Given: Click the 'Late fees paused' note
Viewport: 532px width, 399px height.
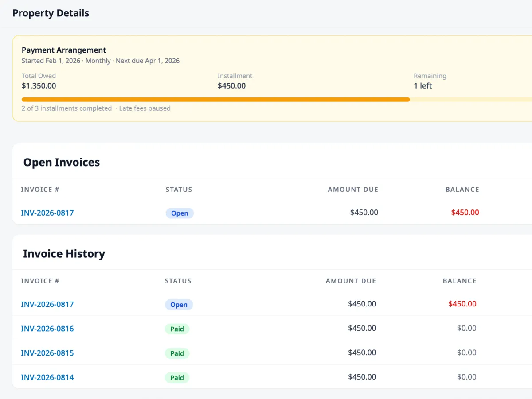Looking at the screenshot, I should (145, 108).
